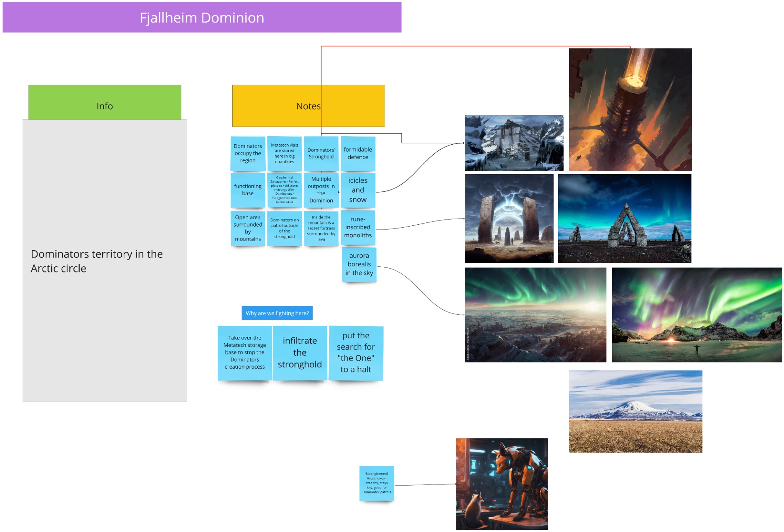Select the 'aurora borealis in the sky' note
784x532 pixels.
[359, 264]
